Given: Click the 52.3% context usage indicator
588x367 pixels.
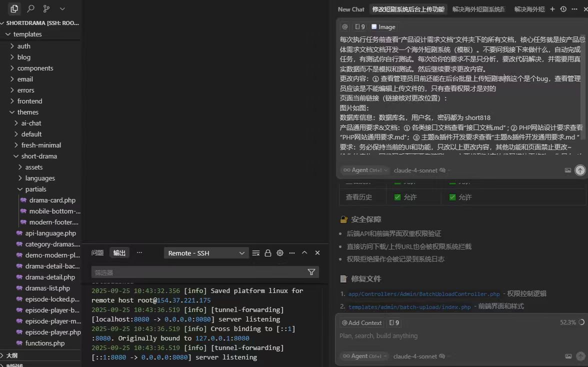Looking at the screenshot, I should (572, 322).
